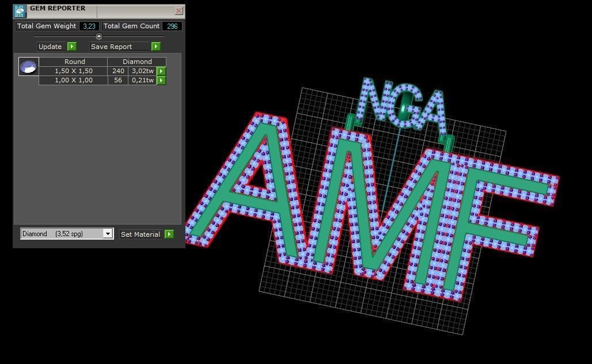Click the Gem Reporter panel icon
The image size is (592, 364).
(x=20, y=12)
